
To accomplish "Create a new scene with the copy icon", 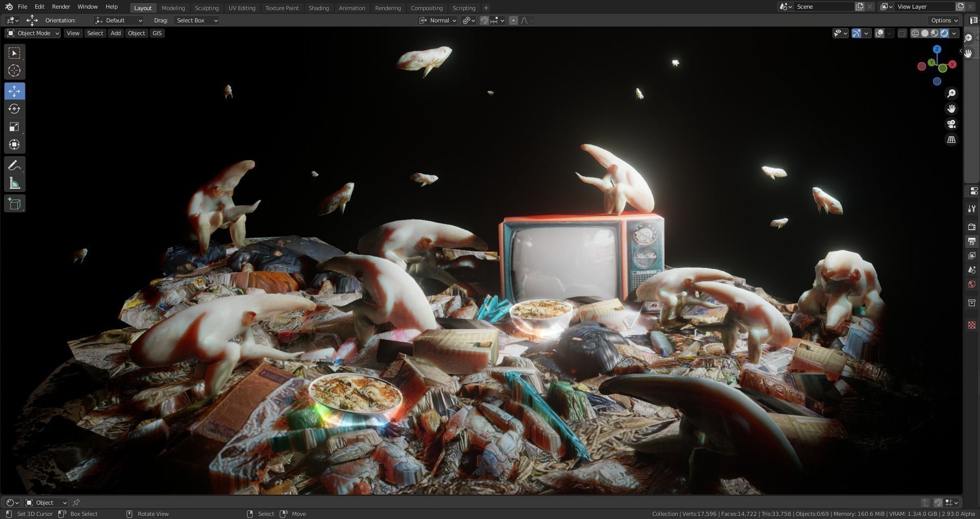I will 860,7.
